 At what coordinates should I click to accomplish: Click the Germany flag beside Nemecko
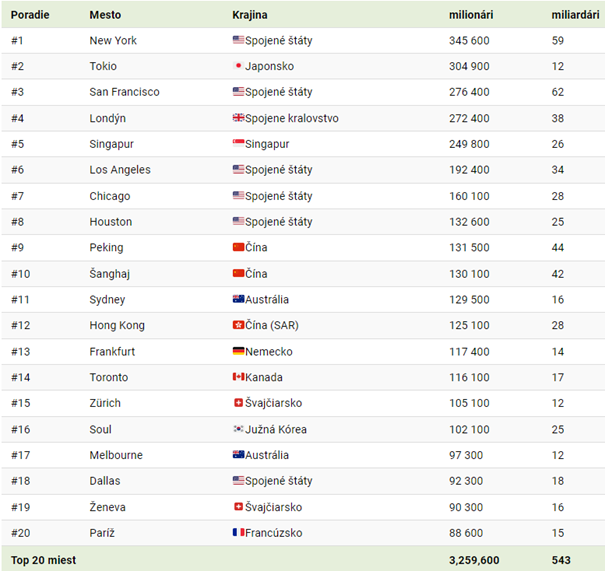tap(238, 351)
